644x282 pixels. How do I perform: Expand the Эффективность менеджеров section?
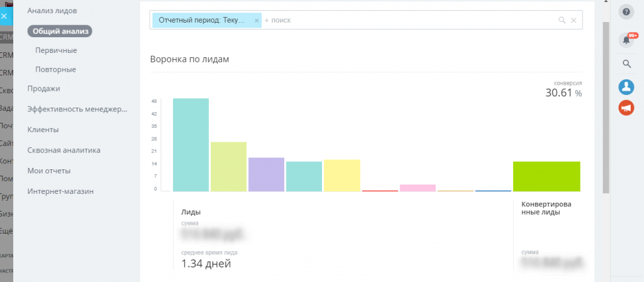coord(77,109)
